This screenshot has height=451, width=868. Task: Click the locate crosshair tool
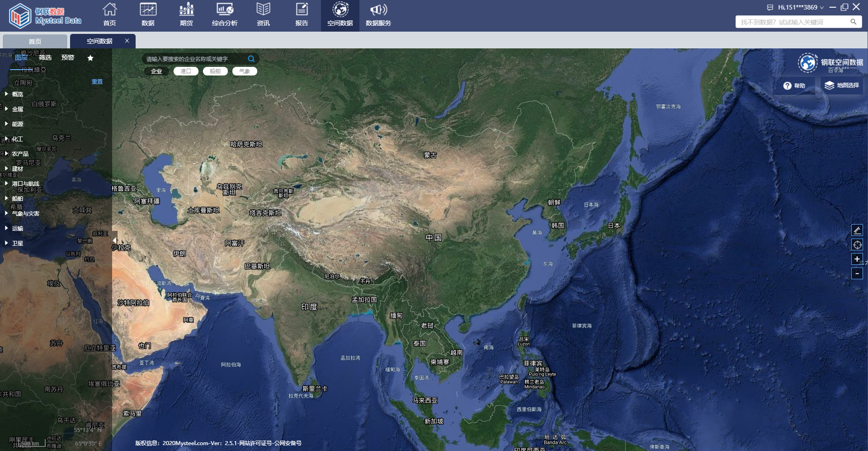857,245
